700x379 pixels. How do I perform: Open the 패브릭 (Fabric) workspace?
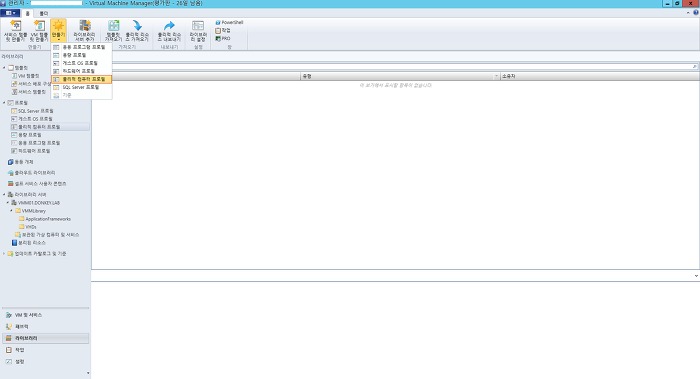tap(46, 326)
